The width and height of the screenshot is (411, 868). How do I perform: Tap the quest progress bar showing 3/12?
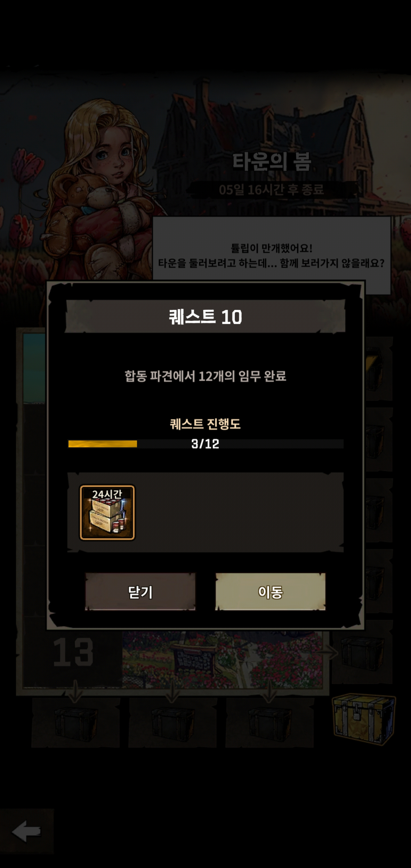205,444
